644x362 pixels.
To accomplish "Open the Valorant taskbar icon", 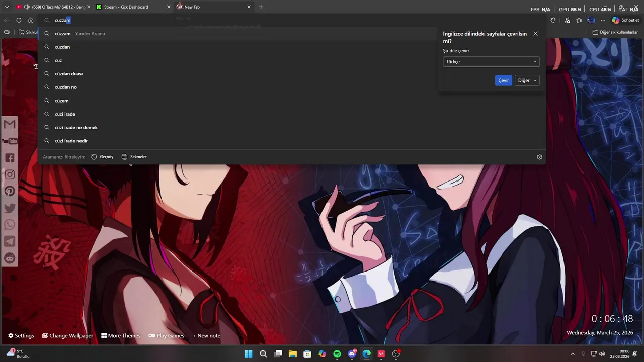I will click(381, 354).
